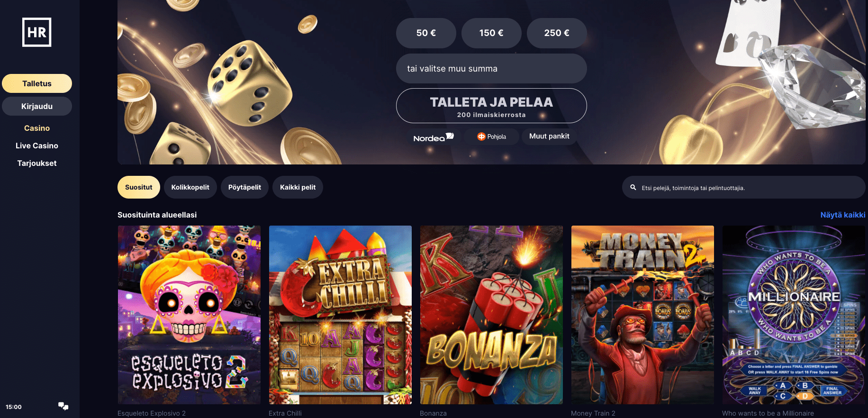Click the Talletus button in sidebar

[x=37, y=83]
